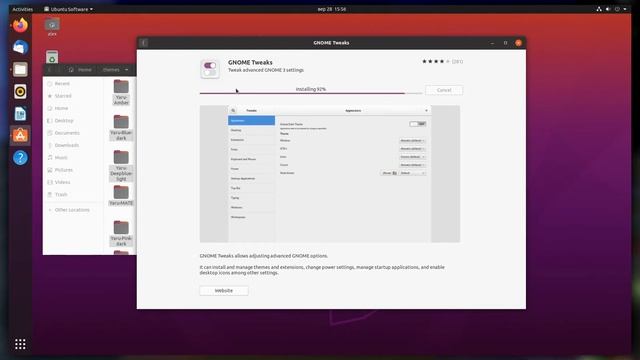Open Yaru-Blue-dark folder in Files window
640x360 pixels.
tap(121, 127)
